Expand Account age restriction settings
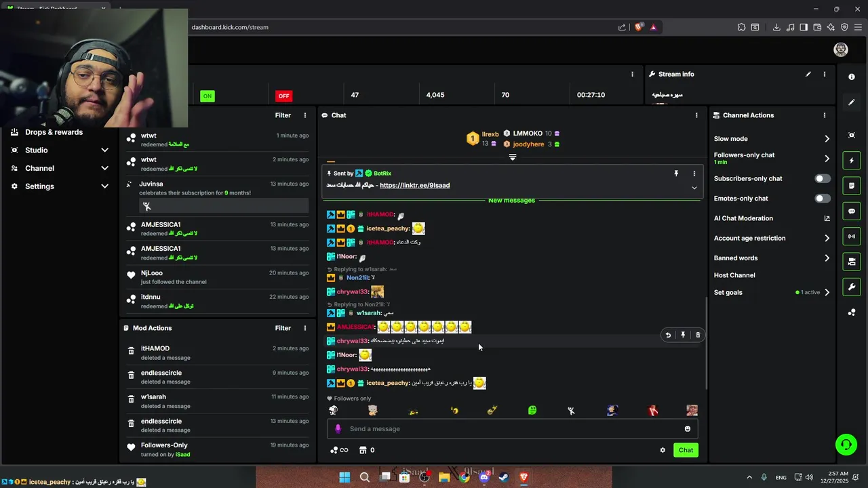The height and width of the screenshot is (488, 868). [827, 239]
